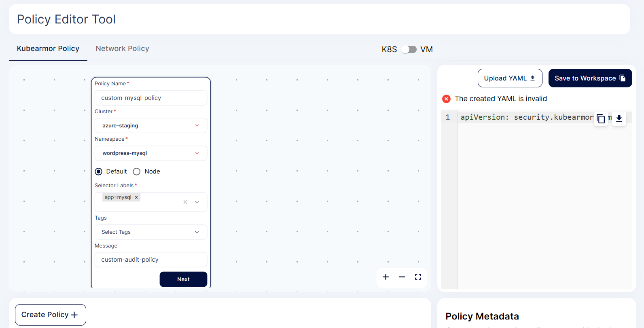Click line number 1 in the editor gutter
Screen dimensions: 644x328
pos(448,117)
